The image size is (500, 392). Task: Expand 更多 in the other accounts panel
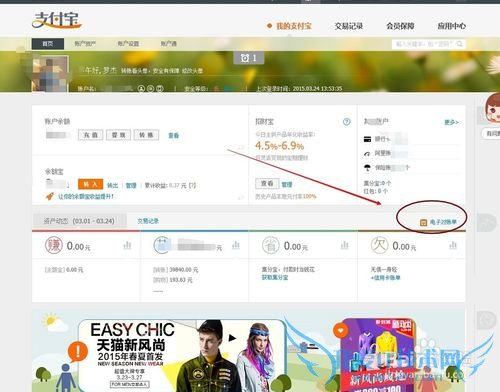pos(451,122)
